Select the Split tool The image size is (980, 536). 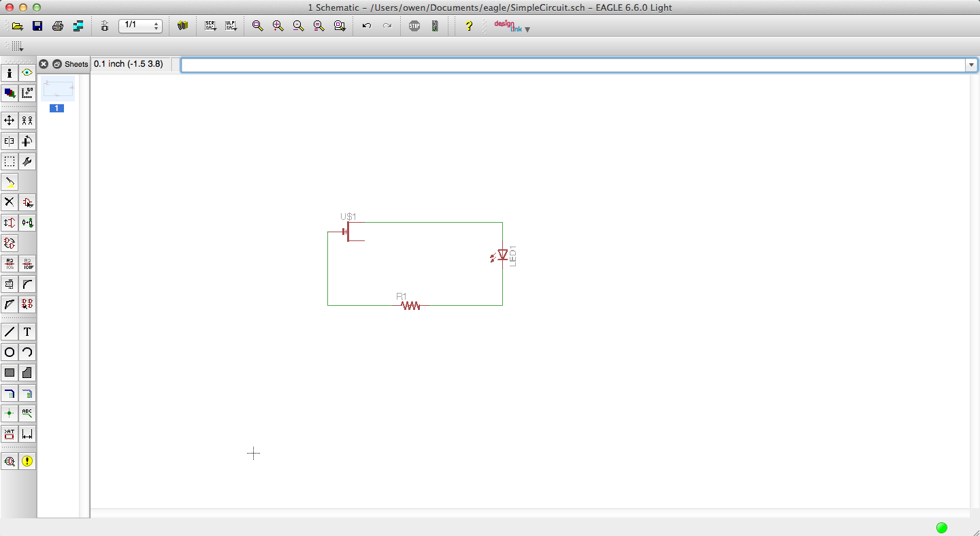[x=10, y=304]
